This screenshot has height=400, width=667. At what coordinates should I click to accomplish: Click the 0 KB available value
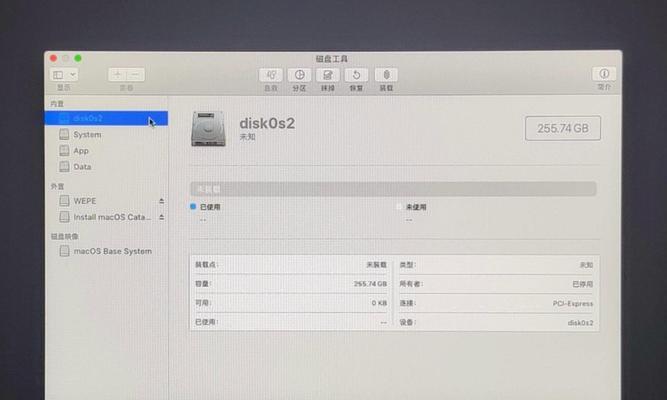tap(379, 303)
